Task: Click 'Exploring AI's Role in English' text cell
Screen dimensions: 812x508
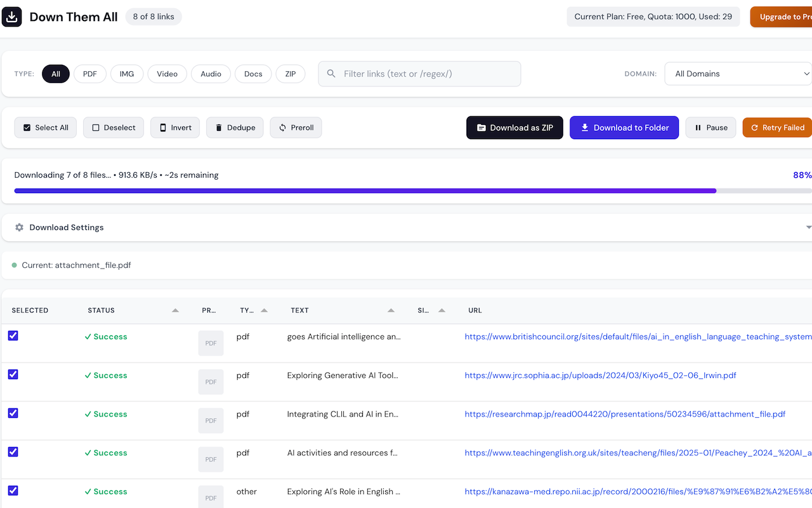Action: (x=344, y=491)
